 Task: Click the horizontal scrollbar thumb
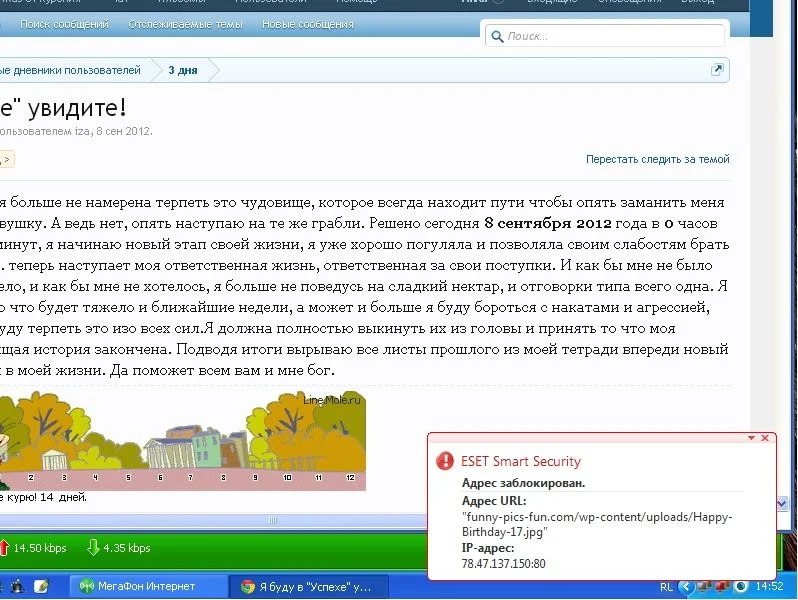[x=273, y=520]
